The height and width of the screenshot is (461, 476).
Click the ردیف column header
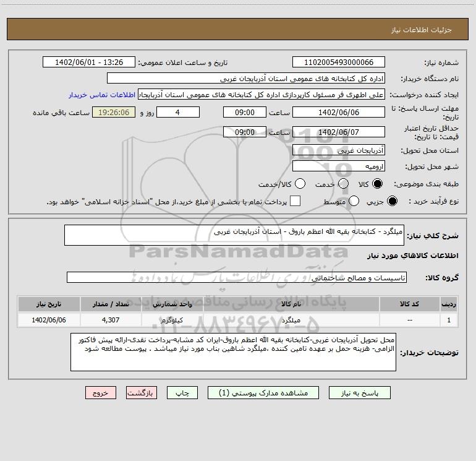point(449,304)
